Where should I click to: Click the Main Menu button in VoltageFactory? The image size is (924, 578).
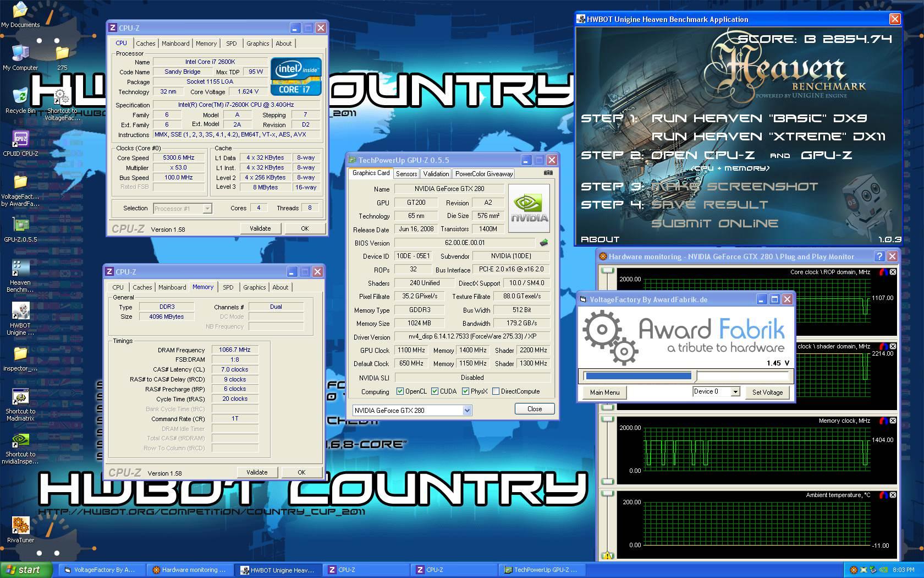(604, 392)
